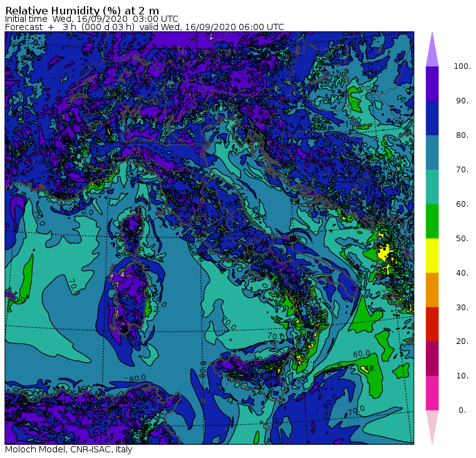This screenshot has height=458, width=476.
Task: Select the 'Initial time Wed, 16/09/2020 03:00 UTC' line
Action: (91, 19)
